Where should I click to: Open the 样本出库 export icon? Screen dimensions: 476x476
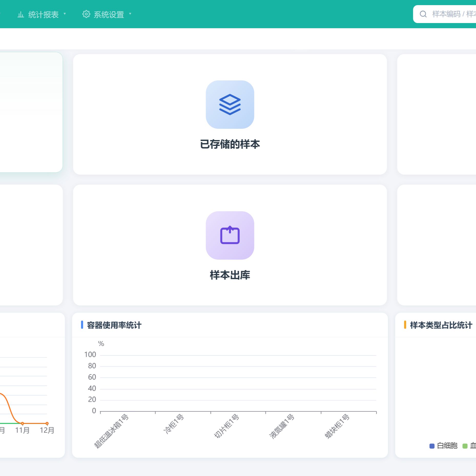(230, 235)
